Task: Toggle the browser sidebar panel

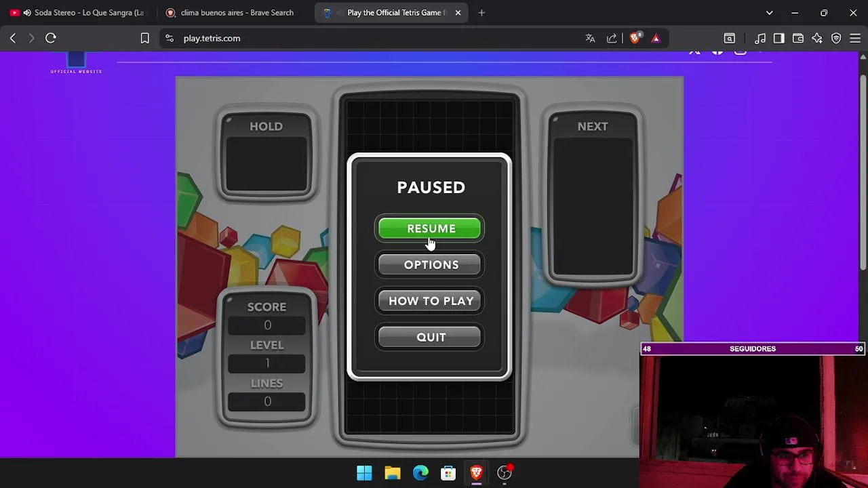Action: click(778, 39)
